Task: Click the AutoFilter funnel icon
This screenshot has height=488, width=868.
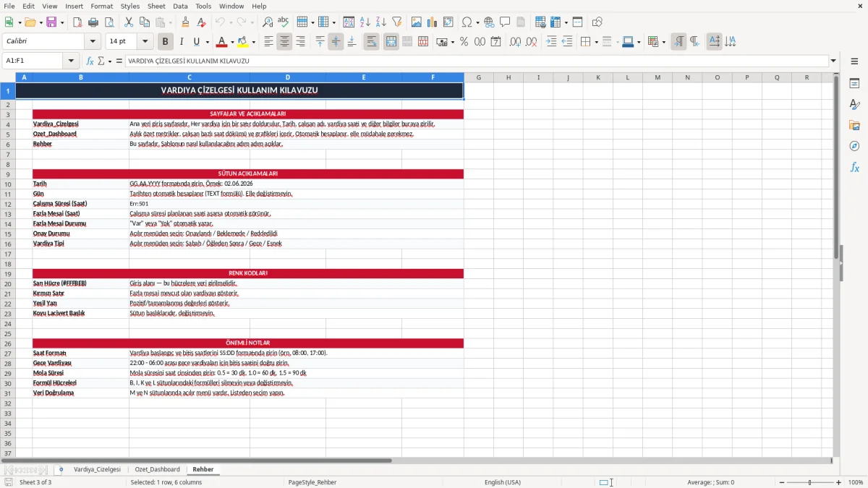Action: pos(396,22)
